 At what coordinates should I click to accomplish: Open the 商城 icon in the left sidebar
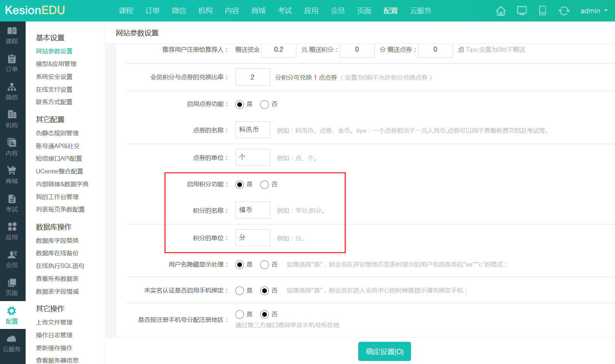pyautogui.click(x=12, y=174)
